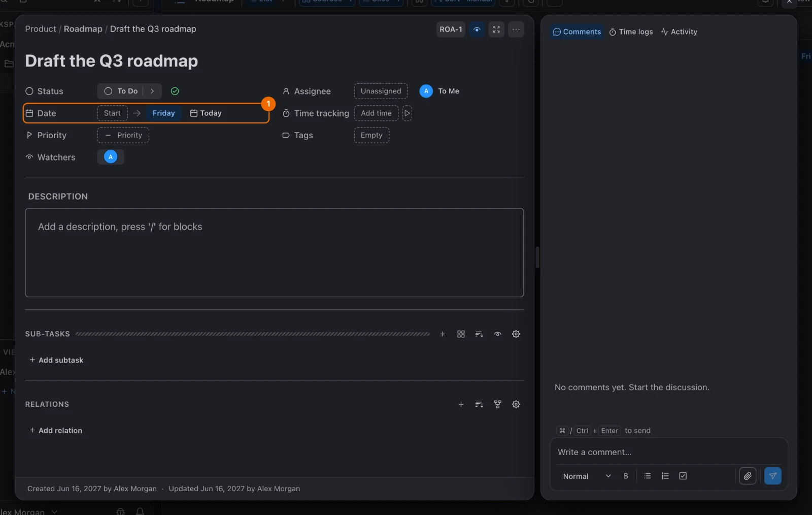Open the more options ellipsis menu
Screen dimensions: 812x515
[x=516, y=29]
